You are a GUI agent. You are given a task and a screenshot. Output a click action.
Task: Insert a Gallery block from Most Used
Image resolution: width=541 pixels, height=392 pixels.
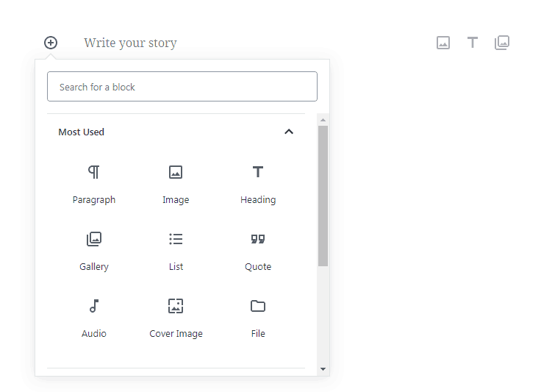tap(94, 252)
